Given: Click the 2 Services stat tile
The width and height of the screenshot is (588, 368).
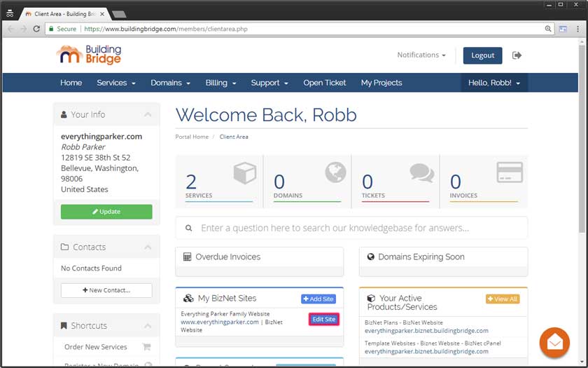Looking at the screenshot, I should point(219,182).
